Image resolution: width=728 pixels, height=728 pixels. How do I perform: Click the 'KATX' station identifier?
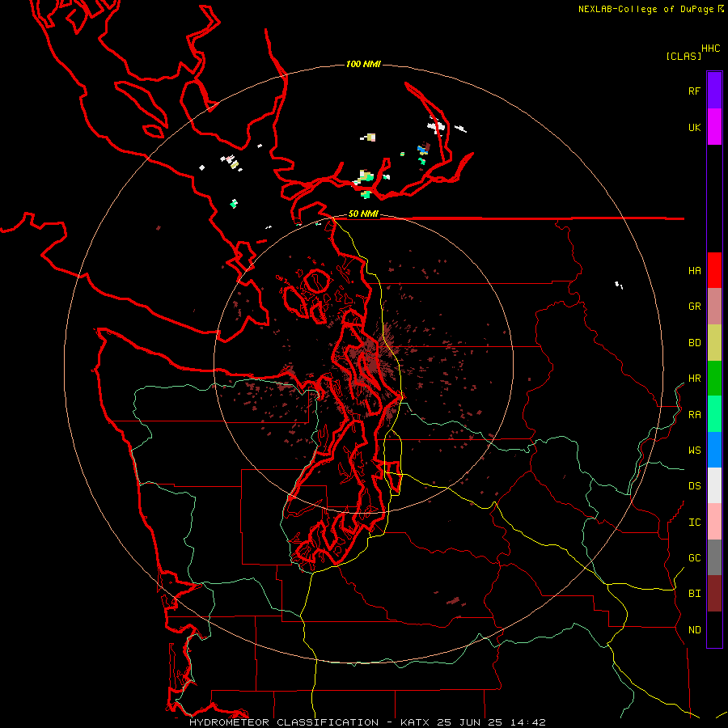coord(415,722)
